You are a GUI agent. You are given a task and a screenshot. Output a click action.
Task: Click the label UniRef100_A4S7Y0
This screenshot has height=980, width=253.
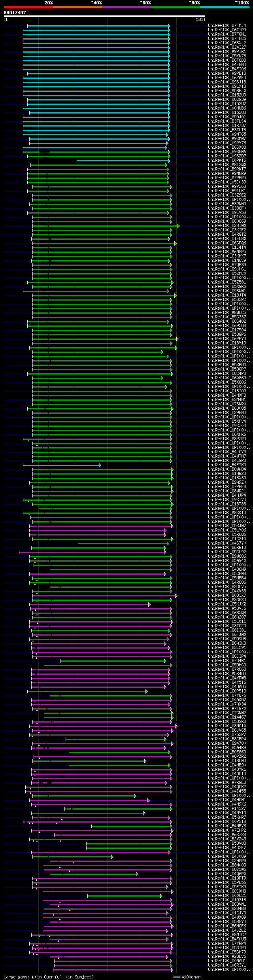point(227,543)
